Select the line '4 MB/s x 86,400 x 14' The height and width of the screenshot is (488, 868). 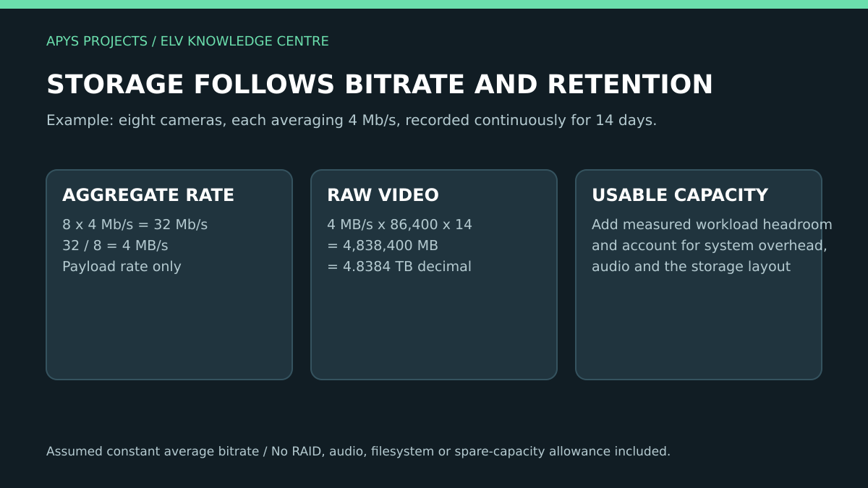pos(399,225)
